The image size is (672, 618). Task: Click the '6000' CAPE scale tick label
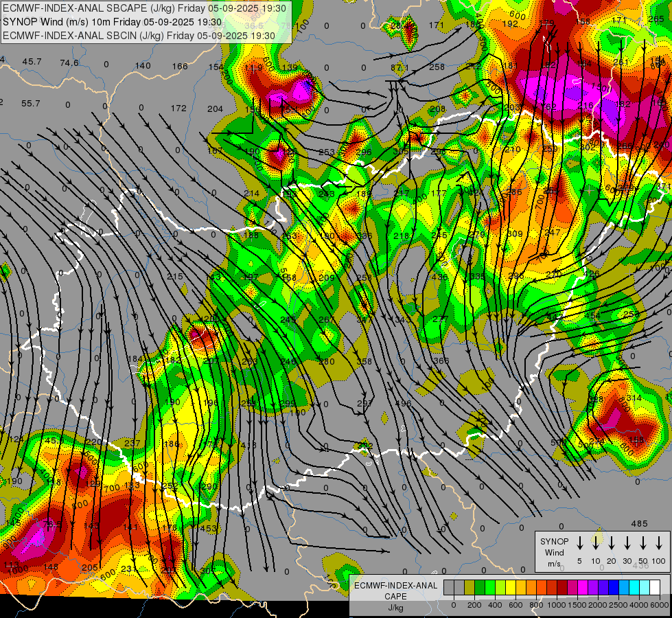point(659,605)
